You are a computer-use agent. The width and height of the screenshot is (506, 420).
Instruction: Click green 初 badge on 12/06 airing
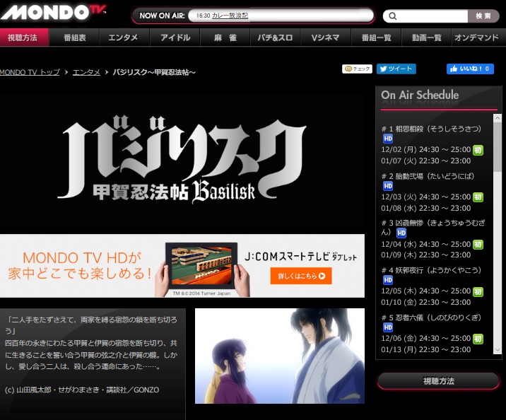pyautogui.click(x=478, y=339)
